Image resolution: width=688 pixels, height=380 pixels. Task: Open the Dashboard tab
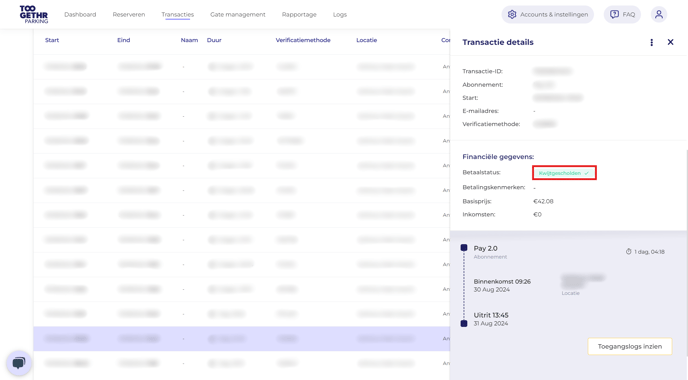click(80, 14)
